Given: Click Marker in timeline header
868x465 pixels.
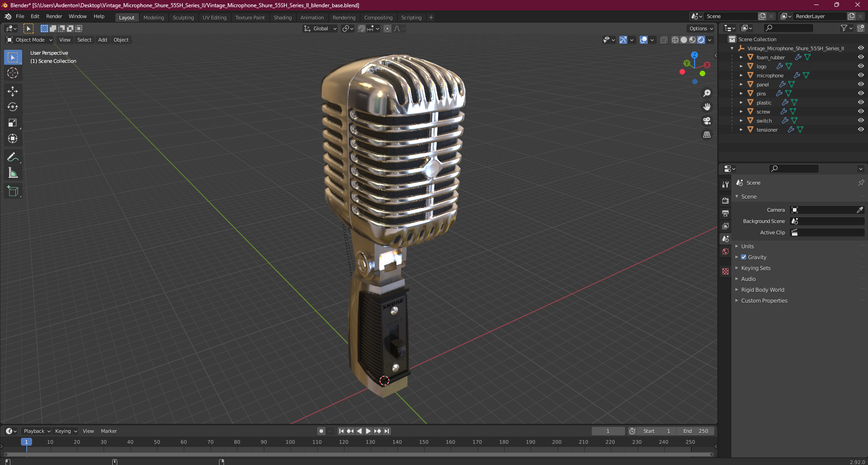Looking at the screenshot, I should click(x=109, y=431).
